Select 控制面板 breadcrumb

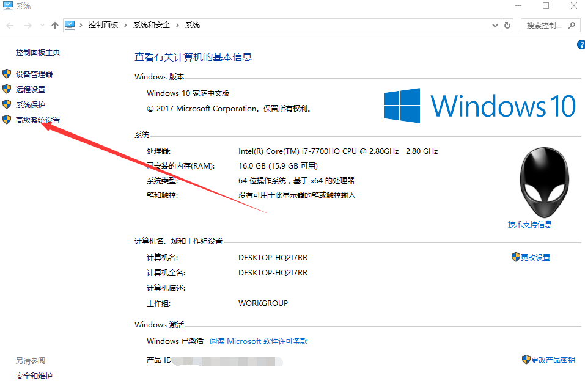pos(103,25)
